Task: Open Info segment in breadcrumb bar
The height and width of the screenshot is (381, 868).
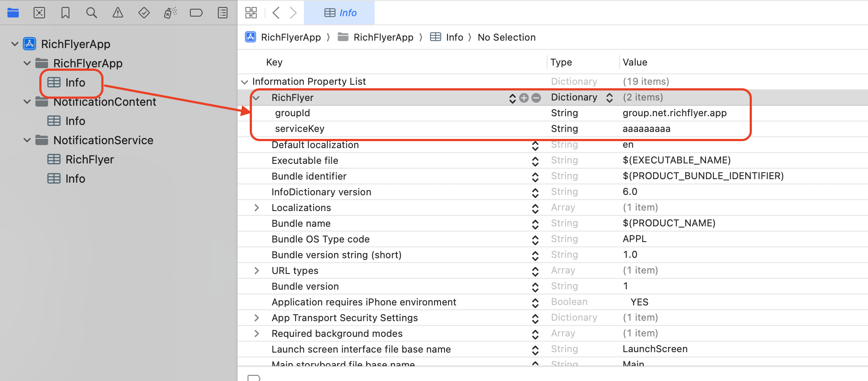Action: click(x=447, y=37)
